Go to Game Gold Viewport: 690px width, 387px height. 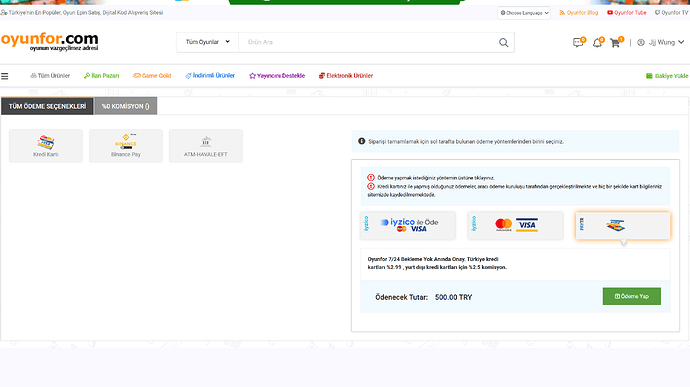tap(152, 76)
